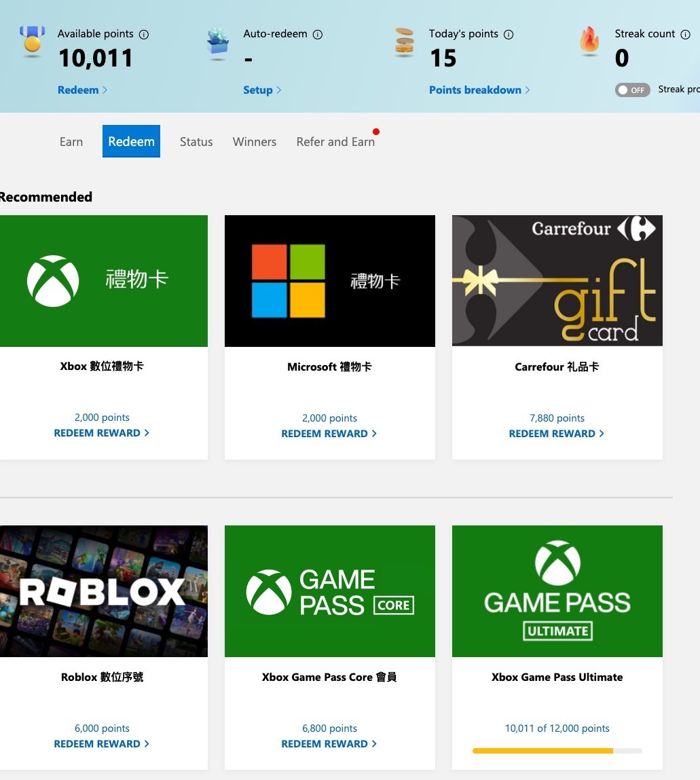Click the Today's points coin stack icon

[x=404, y=41]
